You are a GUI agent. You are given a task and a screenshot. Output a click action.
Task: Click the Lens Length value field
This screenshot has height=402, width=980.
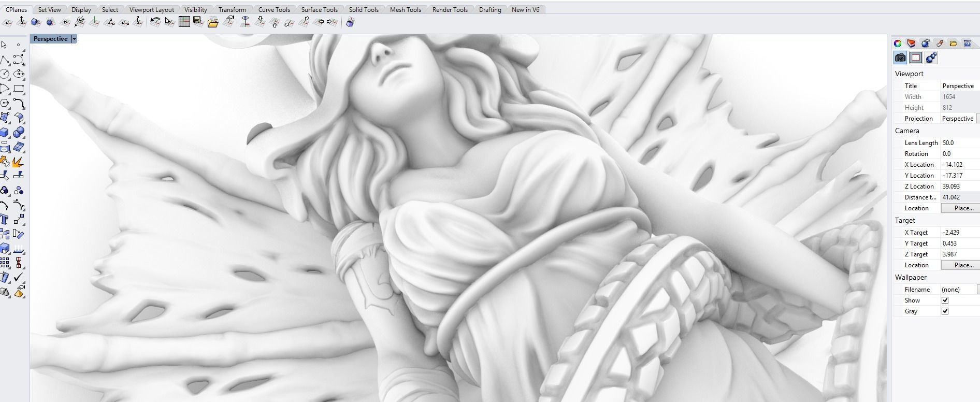[960, 143]
